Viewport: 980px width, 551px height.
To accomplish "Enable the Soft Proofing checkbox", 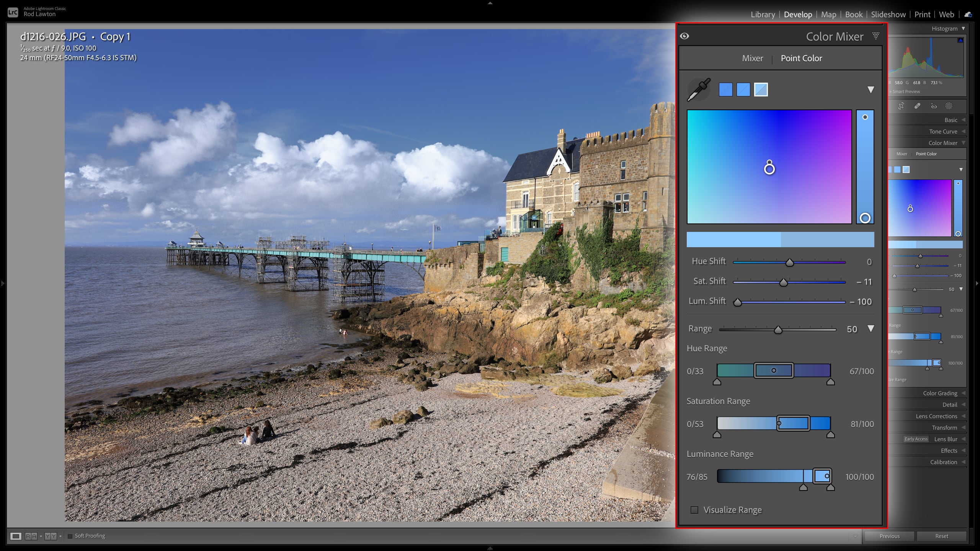I will click(70, 536).
